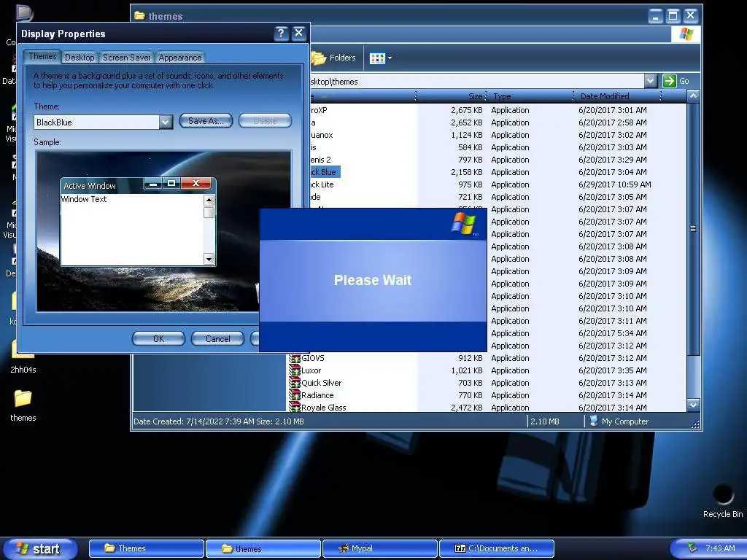747x560 pixels.
Task: Select the GIOVS application icon
Action: pyautogui.click(x=295, y=358)
